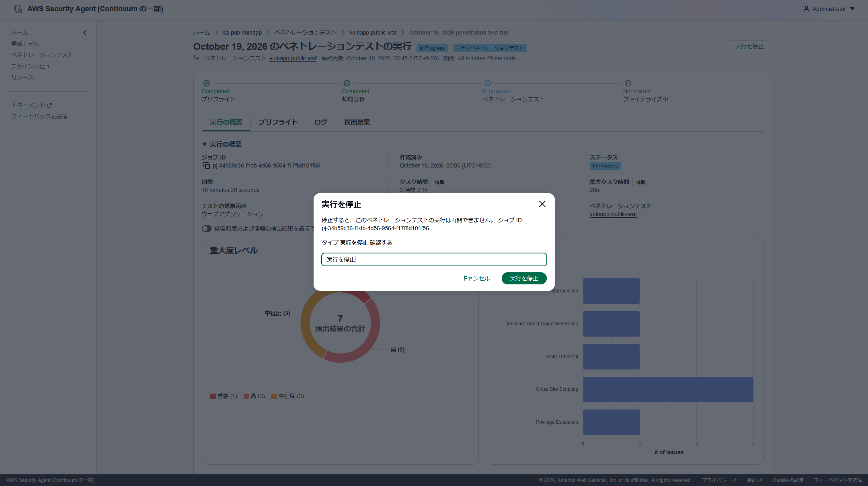Click the Completed プリフライト step icon
The image size is (868, 486).
(x=207, y=83)
